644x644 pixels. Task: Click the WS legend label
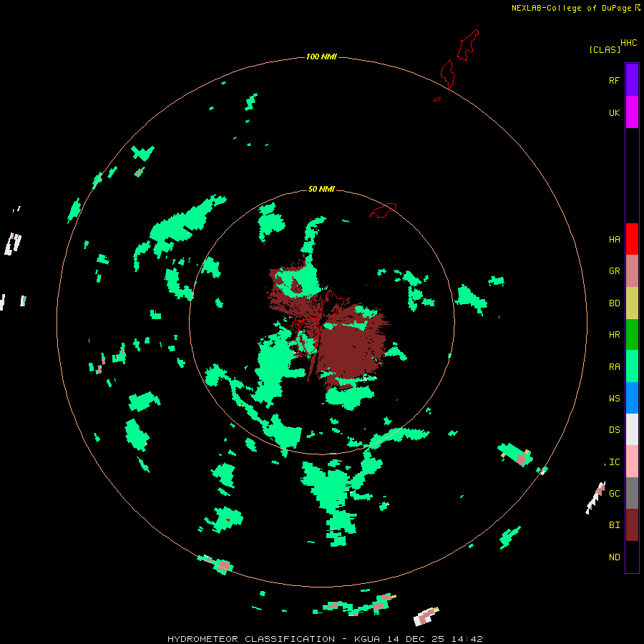coord(614,398)
